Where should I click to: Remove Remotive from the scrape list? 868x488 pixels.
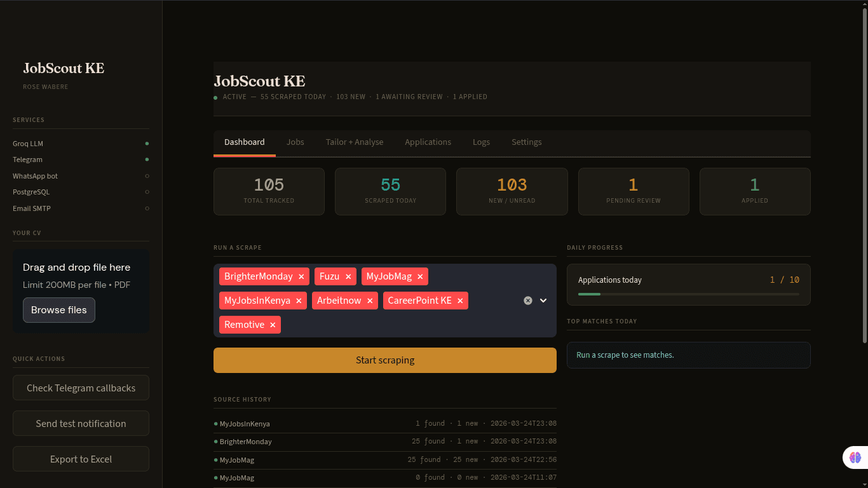tap(272, 324)
